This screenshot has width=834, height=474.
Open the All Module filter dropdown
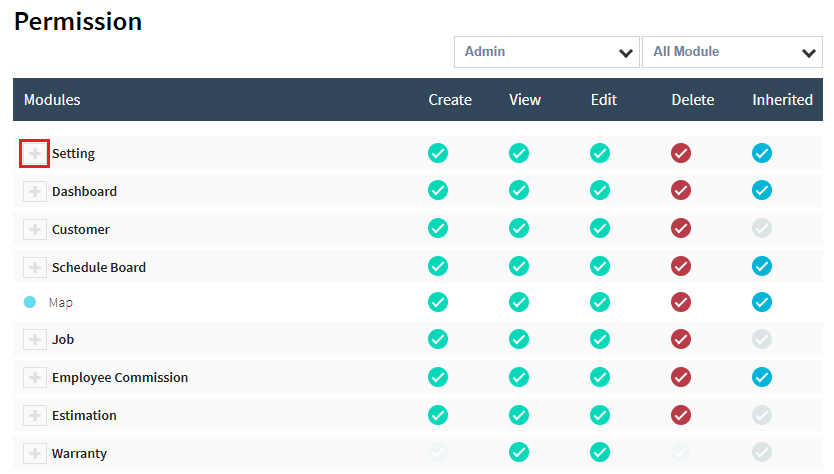(731, 52)
